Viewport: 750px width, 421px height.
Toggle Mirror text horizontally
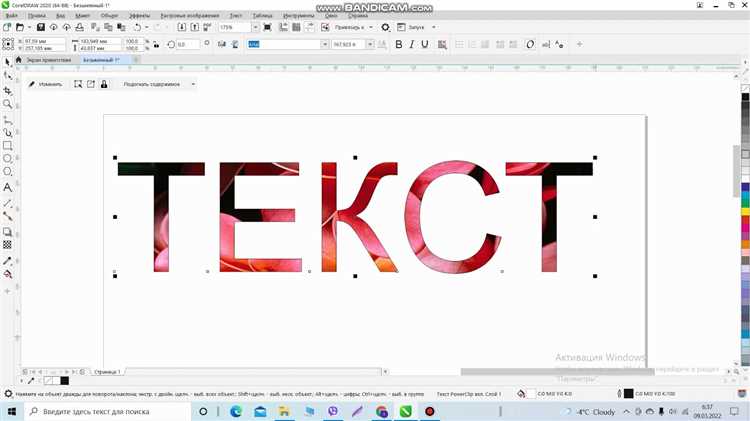point(221,44)
